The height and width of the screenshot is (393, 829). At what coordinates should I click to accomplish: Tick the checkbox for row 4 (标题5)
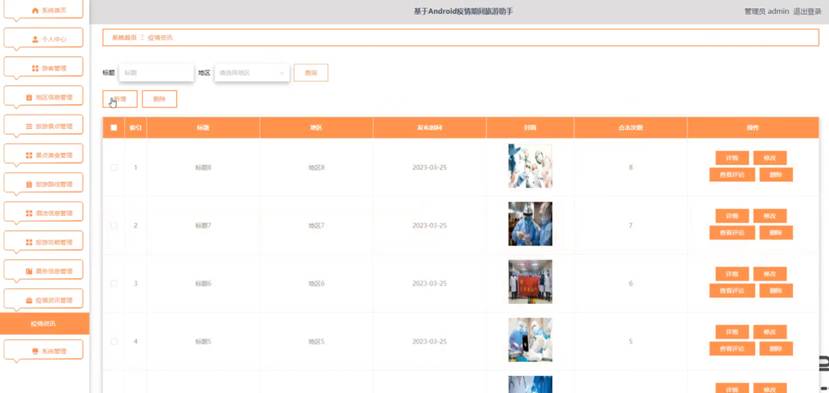[114, 342]
